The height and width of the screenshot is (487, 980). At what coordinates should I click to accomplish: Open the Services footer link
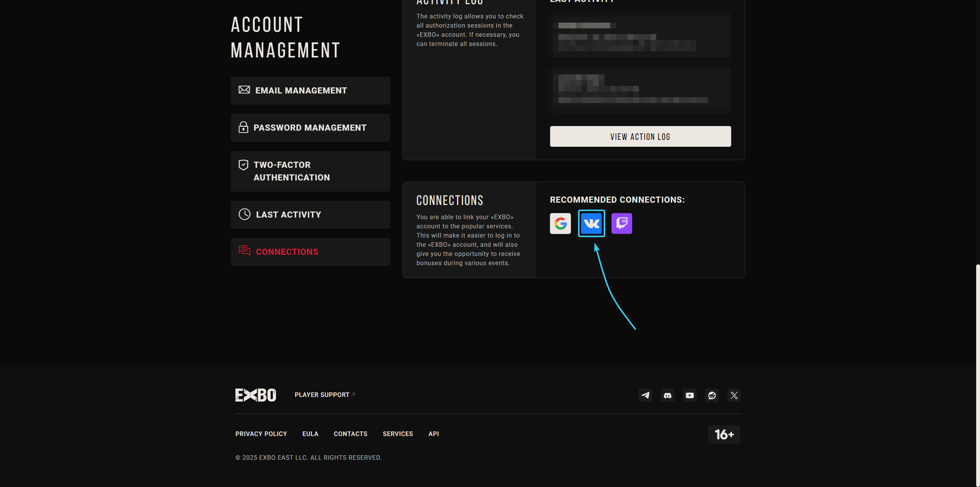pyautogui.click(x=398, y=434)
